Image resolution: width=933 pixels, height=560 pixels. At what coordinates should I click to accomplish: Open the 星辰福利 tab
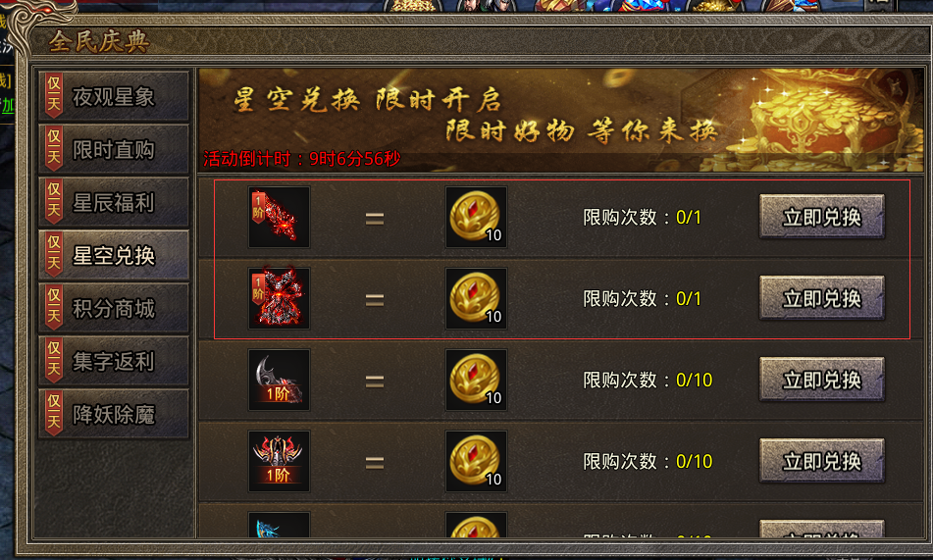pos(114,202)
